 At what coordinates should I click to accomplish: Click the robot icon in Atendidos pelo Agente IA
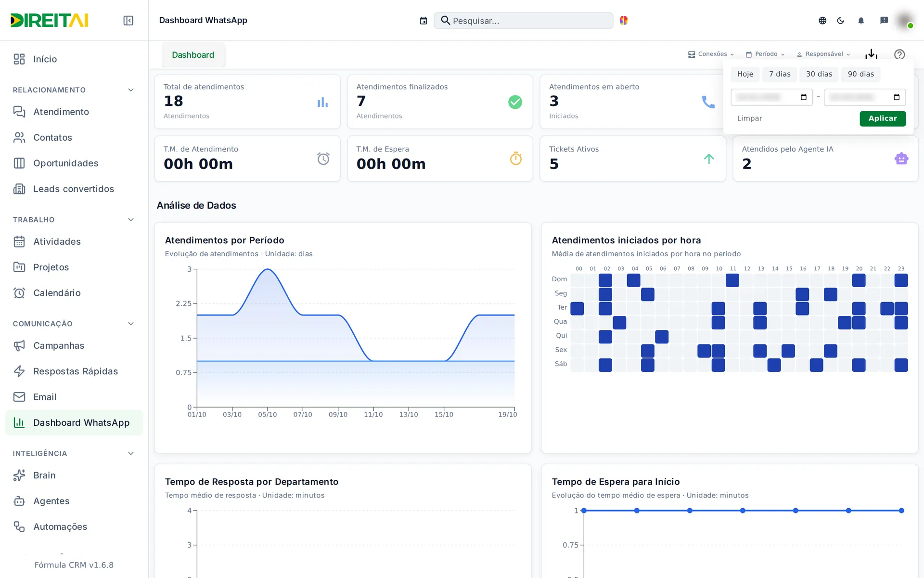(x=901, y=158)
